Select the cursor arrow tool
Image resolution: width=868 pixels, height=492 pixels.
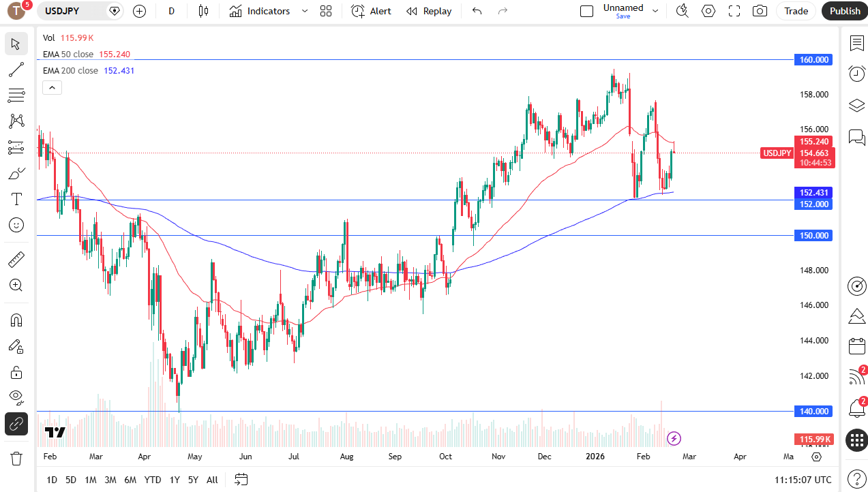pyautogui.click(x=16, y=44)
